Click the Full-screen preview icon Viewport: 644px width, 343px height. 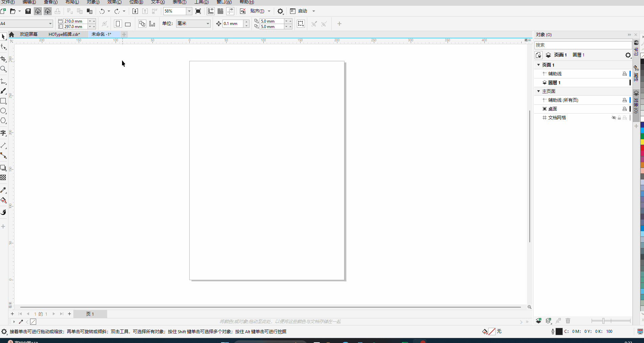tap(198, 11)
